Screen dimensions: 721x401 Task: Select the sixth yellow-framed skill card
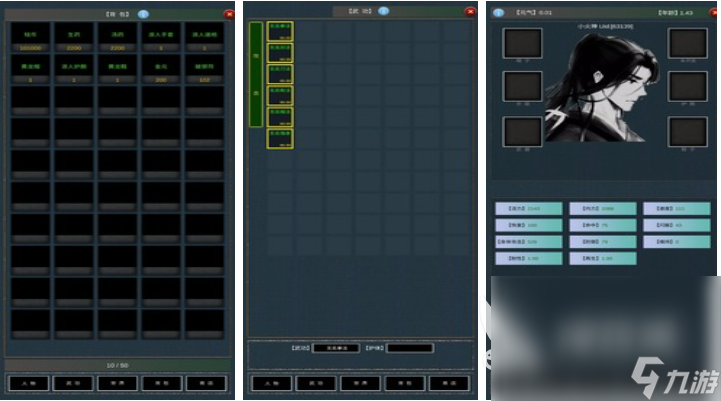coord(280,138)
